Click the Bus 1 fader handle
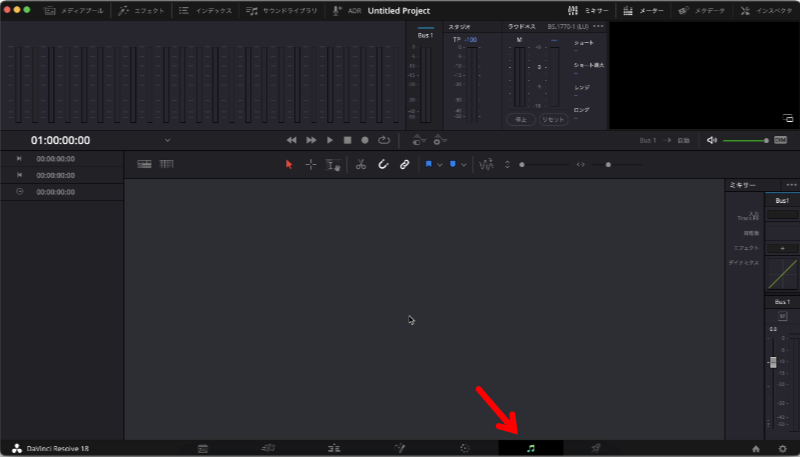Screen dimensions: 800x457 tap(773, 362)
